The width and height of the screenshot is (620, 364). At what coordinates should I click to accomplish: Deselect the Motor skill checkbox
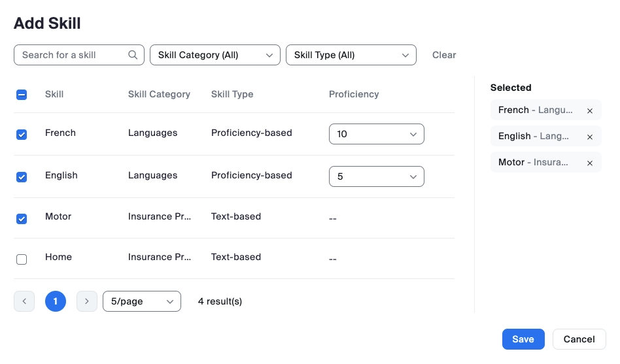(22, 218)
